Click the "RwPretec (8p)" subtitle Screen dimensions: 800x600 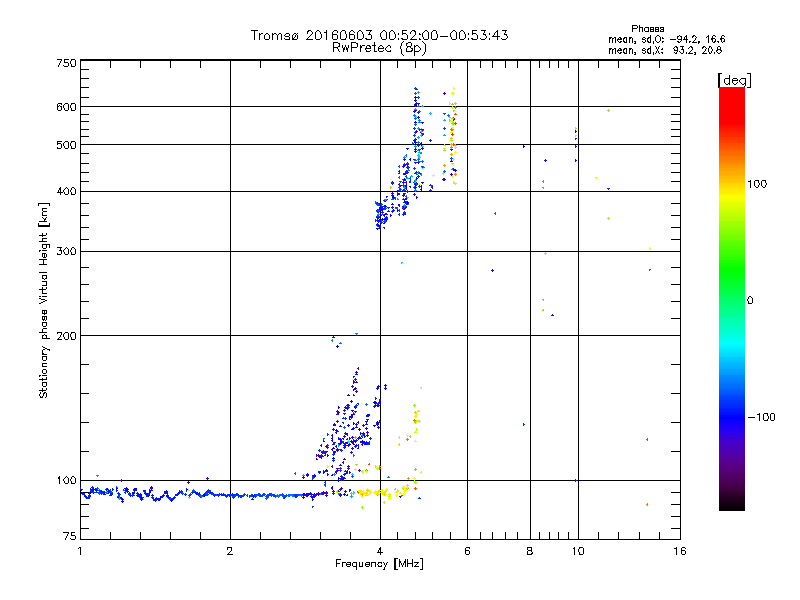(x=379, y=48)
